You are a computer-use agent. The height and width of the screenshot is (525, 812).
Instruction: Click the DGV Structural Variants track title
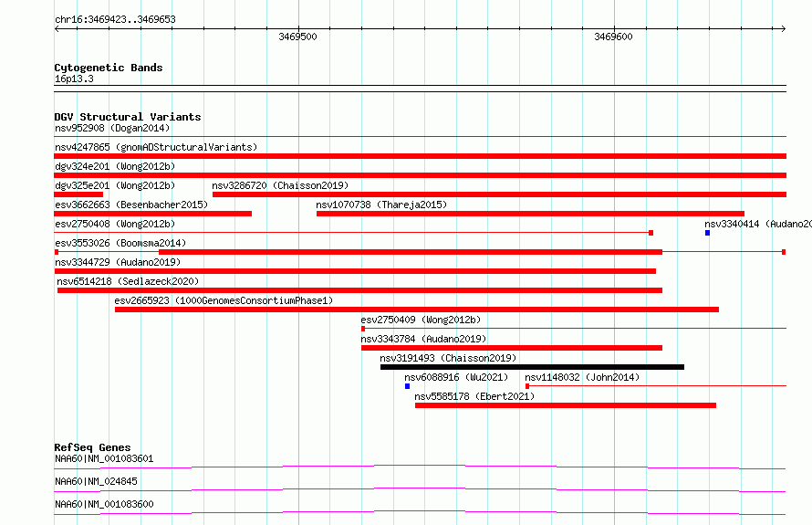pyautogui.click(x=128, y=117)
